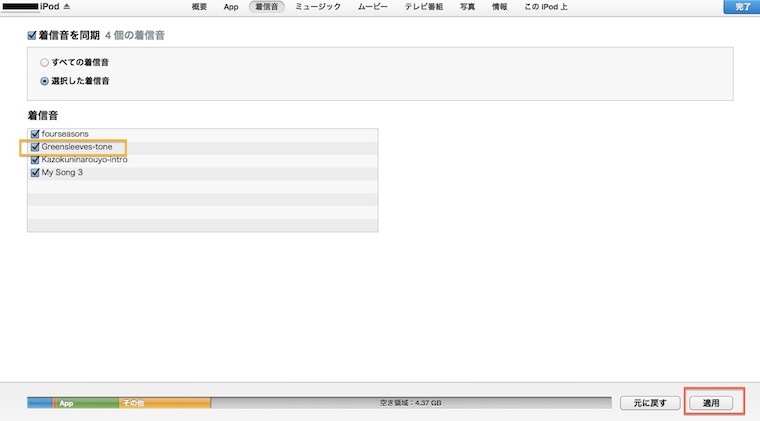Select the すべての着信音 radio button
This screenshot has height=421, width=760.
click(44, 62)
